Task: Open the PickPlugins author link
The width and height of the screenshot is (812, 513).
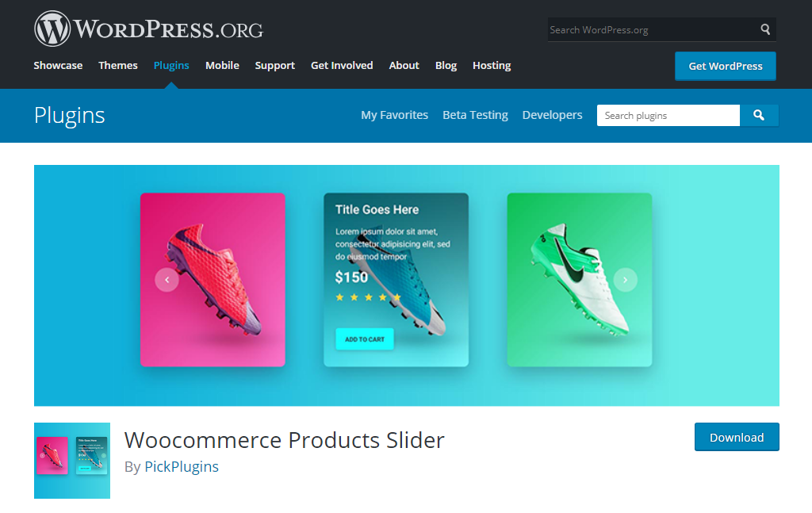Action: pos(182,467)
